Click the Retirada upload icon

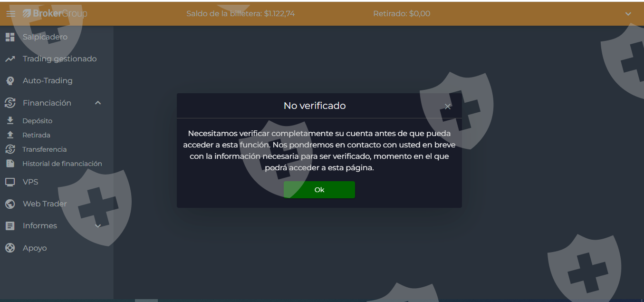pos(10,135)
